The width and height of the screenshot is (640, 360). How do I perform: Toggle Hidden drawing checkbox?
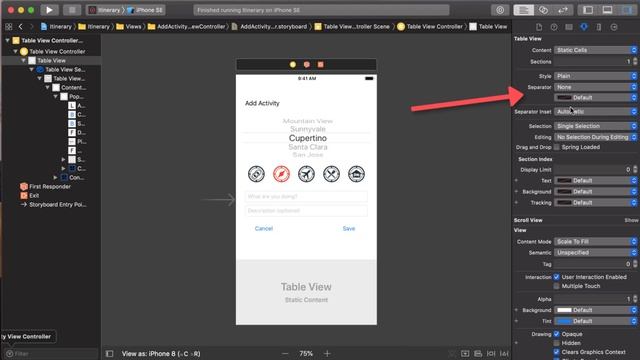(x=556, y=343)
